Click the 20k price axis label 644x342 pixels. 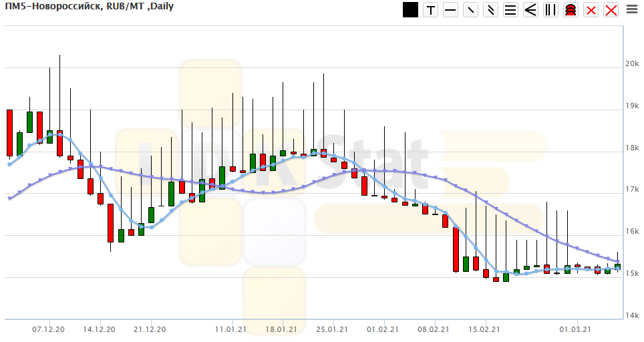click(632, 64)
